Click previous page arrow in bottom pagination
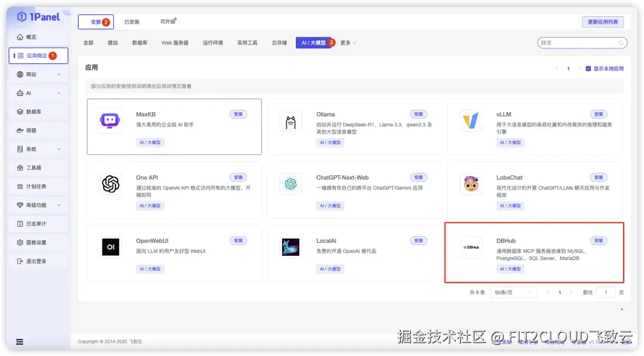Viewport: 644px width, 356px height. pos(548,292)
